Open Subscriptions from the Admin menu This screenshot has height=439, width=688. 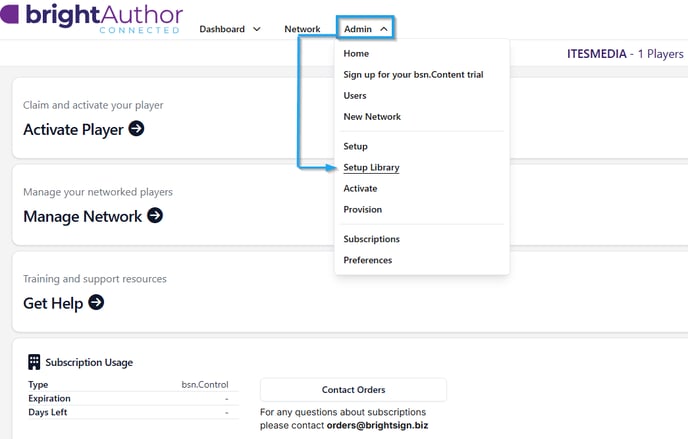point(371,239)
